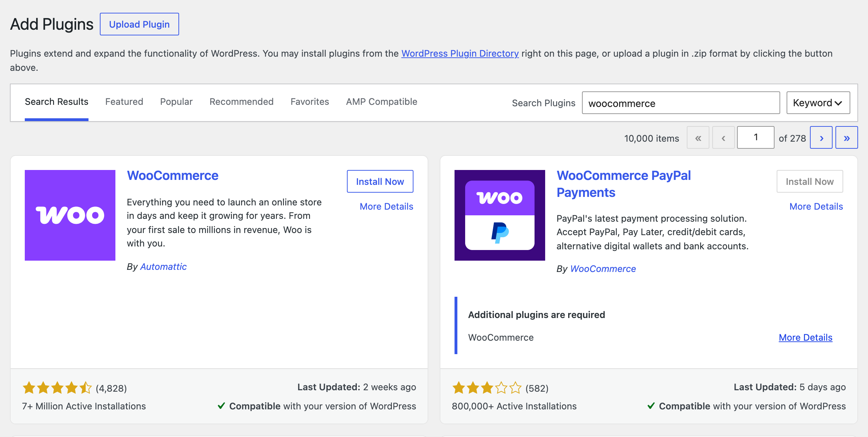Screen dimensions: 868x437
Task: Click the '7+ Million Active Installations' text
Action: point(84,406)
